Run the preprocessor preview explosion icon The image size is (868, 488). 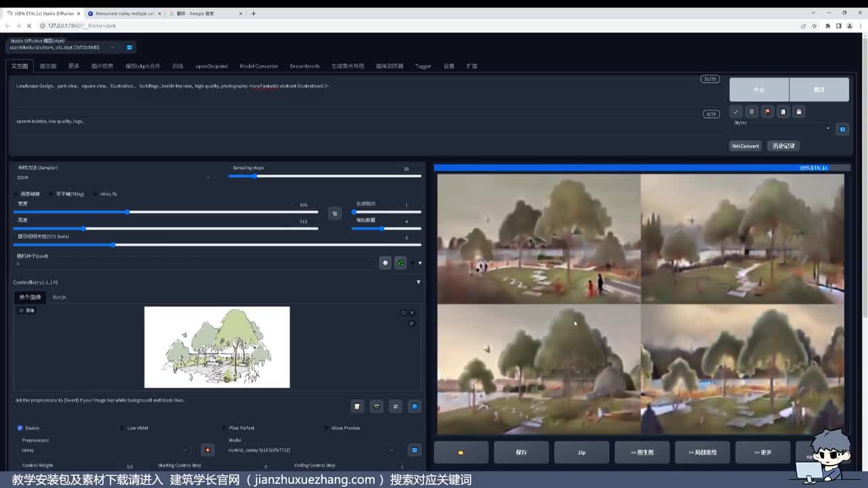tap(208, 450)
